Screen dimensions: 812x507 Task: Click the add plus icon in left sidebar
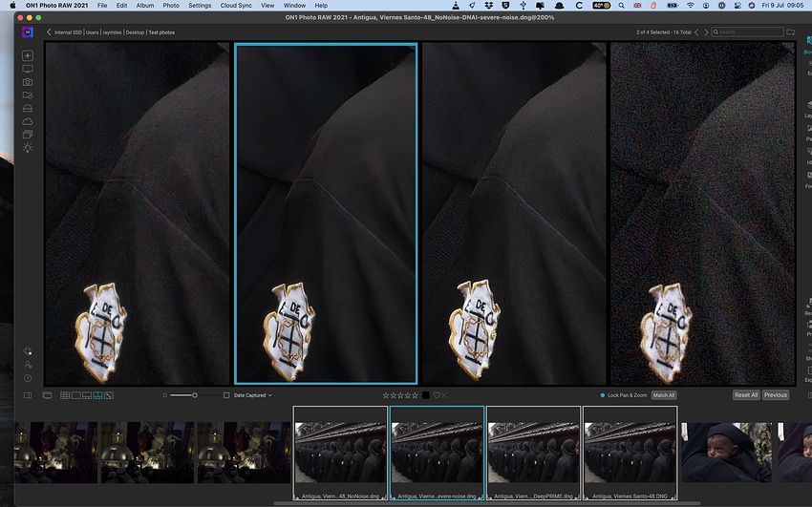pos(28,56)
